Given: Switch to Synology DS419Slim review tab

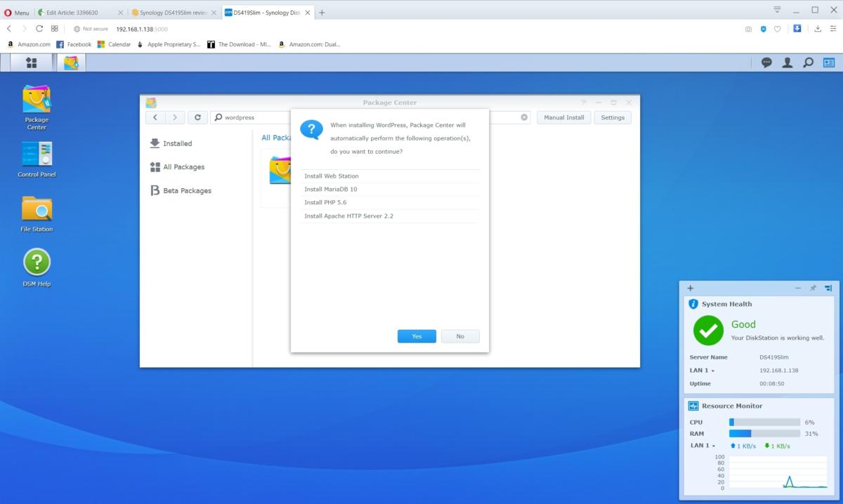Looking at the screenshot, I should [x=174, y=13].
